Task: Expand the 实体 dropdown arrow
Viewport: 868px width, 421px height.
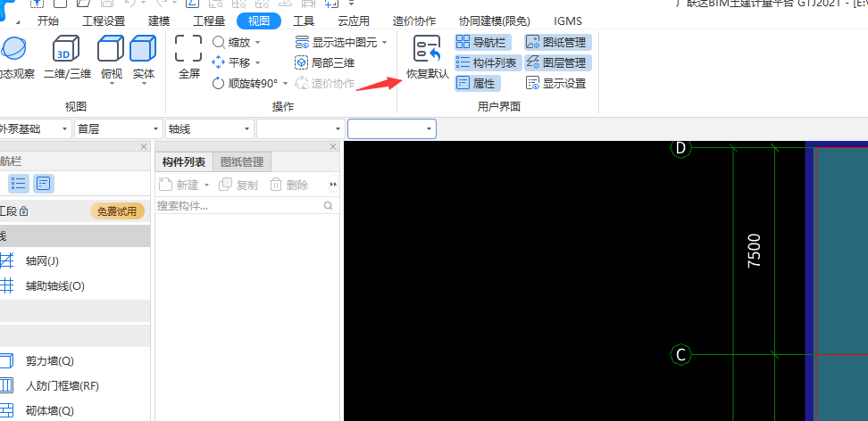Action: coord(144,84)
